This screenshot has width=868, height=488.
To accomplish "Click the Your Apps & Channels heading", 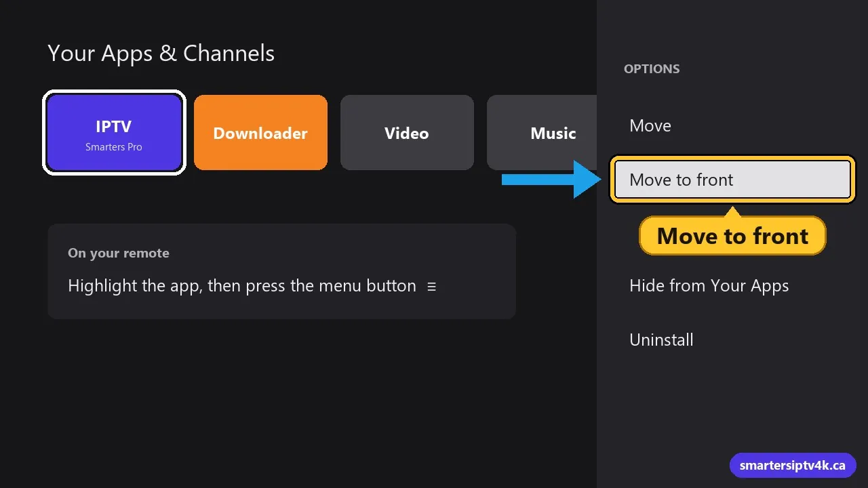I will [x=161, y=54].
